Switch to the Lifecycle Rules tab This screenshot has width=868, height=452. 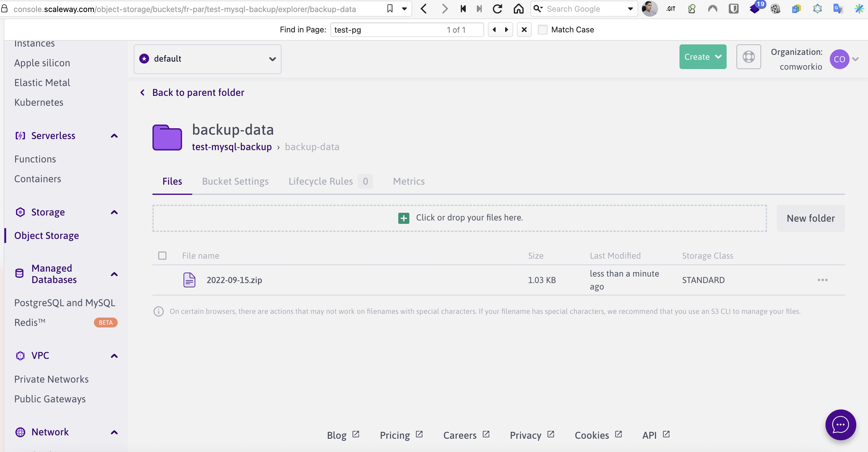[330, 182]
